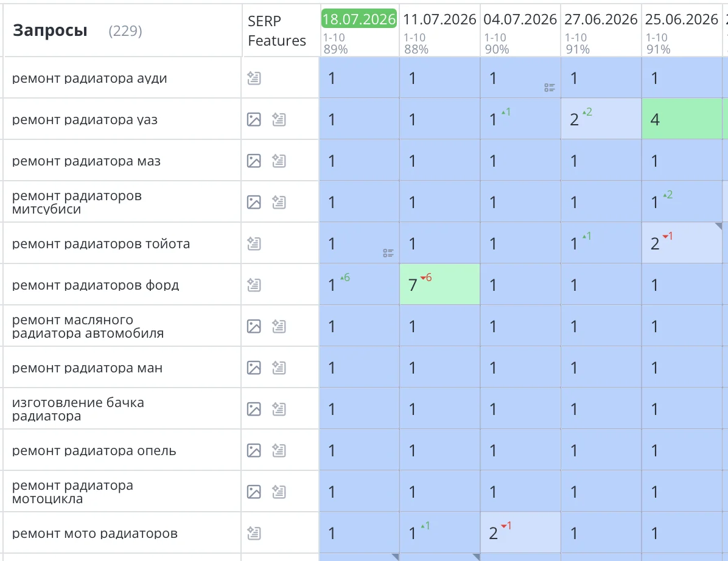Open query ремонт радиатора ман
The width and height of the screenshot is (728, 561).
[x=87, y=368]
